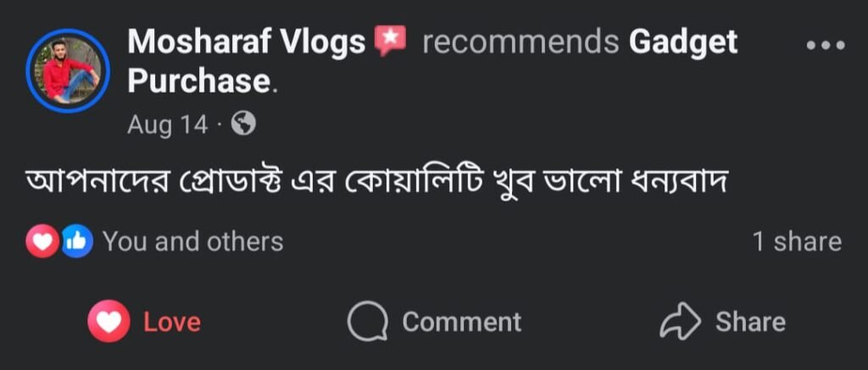Click the 'Purchase' text on the second header line
This screenshot has height=370, width=868.
(198, 81)
